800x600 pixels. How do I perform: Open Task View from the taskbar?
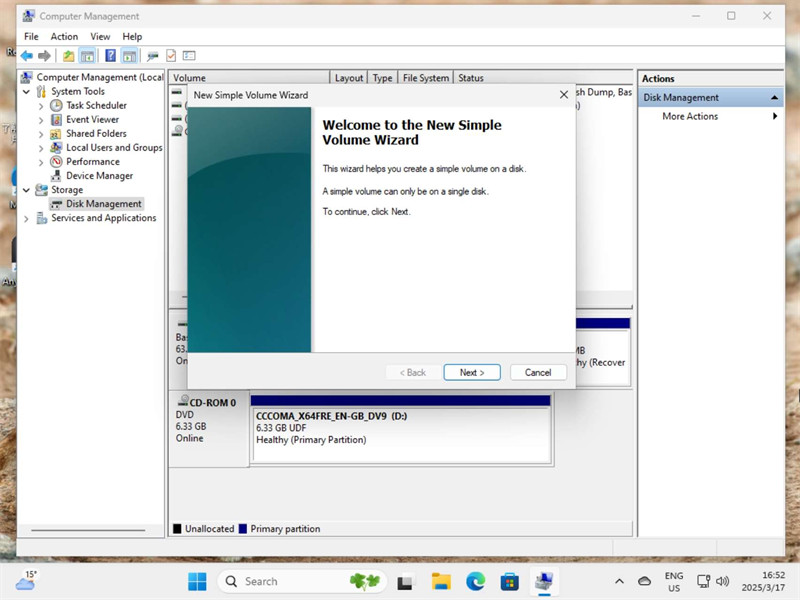click(406, 582)
